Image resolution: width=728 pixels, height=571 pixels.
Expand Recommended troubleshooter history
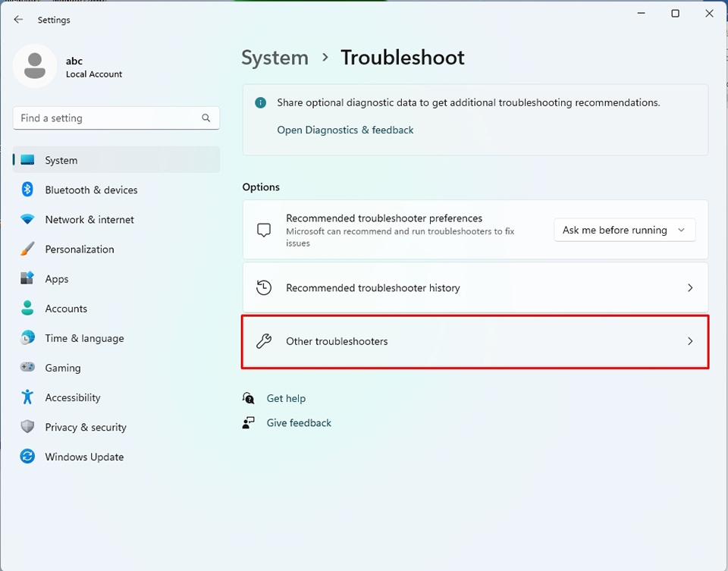tap(475, 287)
